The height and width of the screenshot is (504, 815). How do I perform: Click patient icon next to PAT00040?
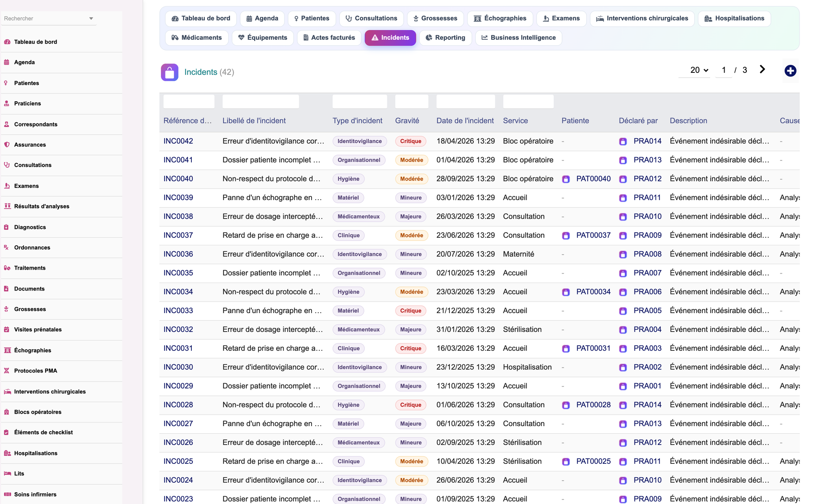[566, 179]
